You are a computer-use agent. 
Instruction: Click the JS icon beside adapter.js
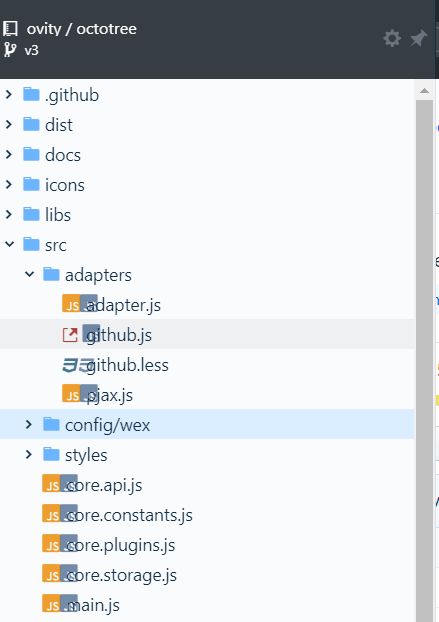72,305
